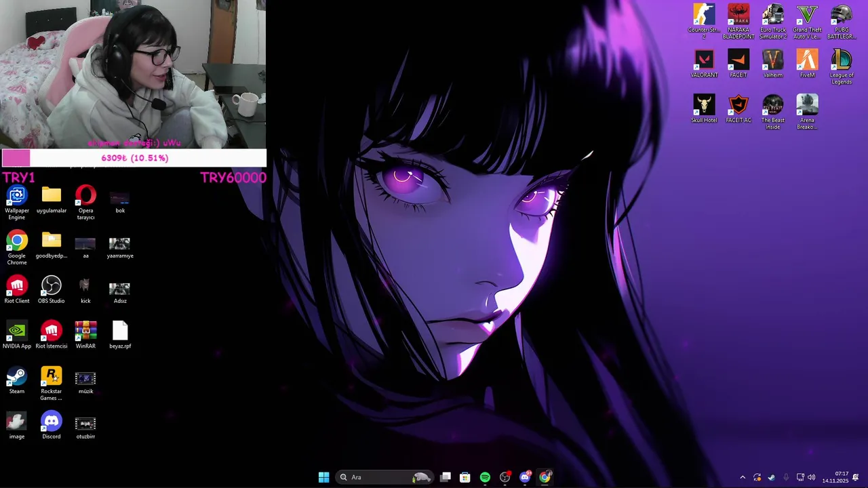Open Counter-Strike 2 desktop shortcut
The width and height of the screenshot is (868, 488).
[704, 21]
